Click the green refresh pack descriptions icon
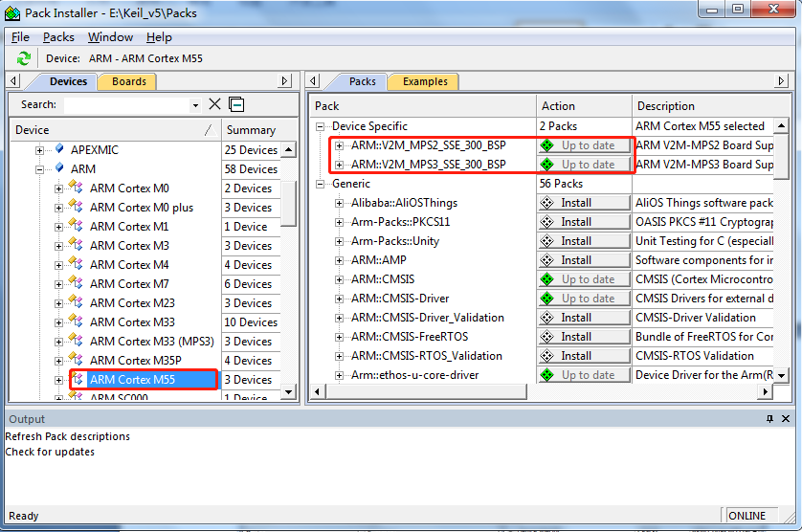Viewport: 802px width, 532px height. (x=24, y=58)
